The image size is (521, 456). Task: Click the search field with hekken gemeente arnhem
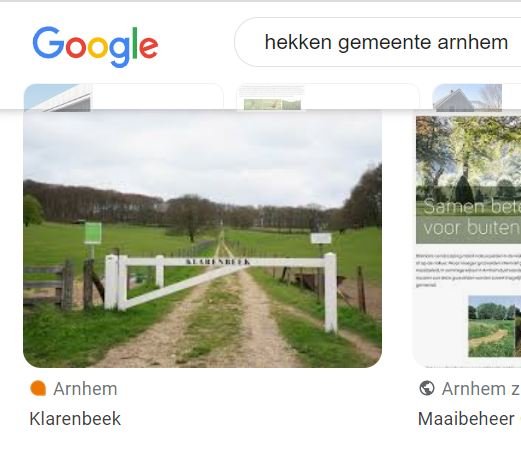(378, 42)
